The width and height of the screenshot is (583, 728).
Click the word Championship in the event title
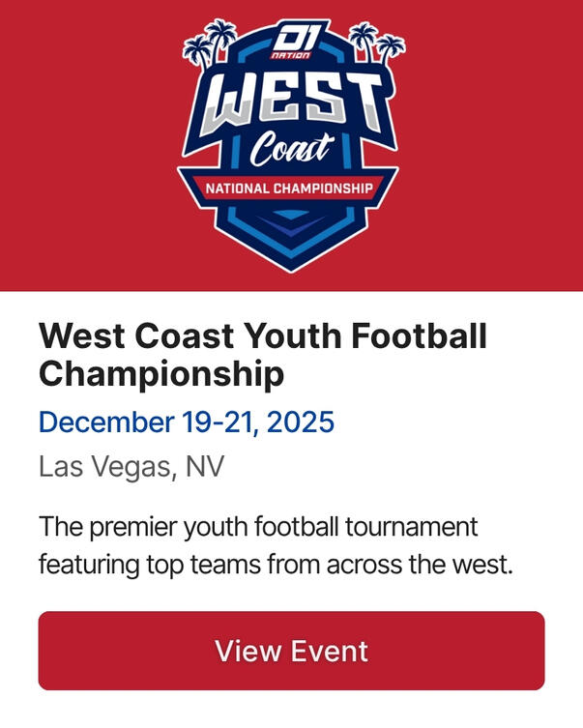161,373
